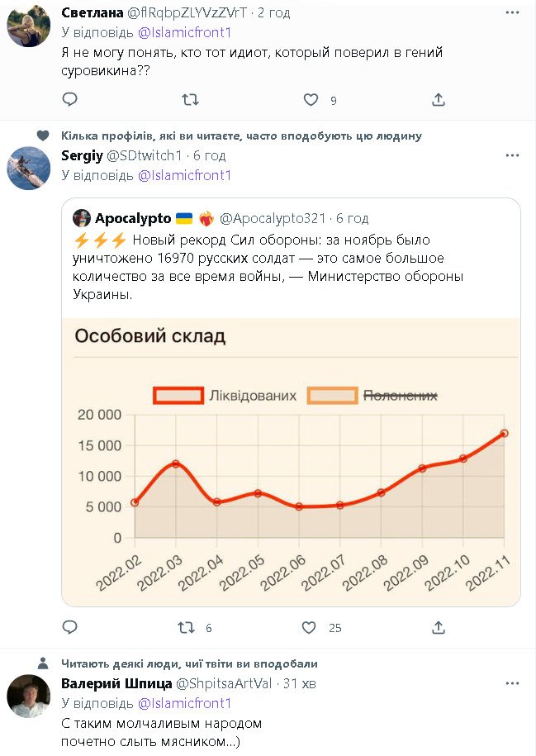Toggle the Ліквідованих chart legend series
Image resolution: width=536 pixels, height=756 pixels.
(x=225, y=396)
